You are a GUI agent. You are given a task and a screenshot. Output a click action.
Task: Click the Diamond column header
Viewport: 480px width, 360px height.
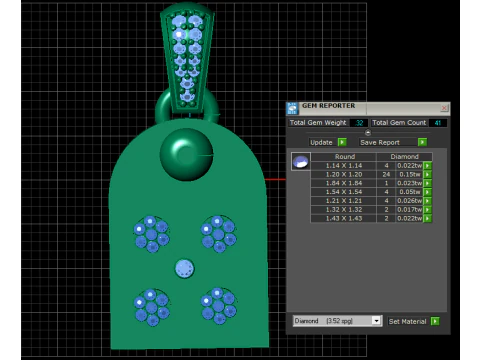click(404, 157)
